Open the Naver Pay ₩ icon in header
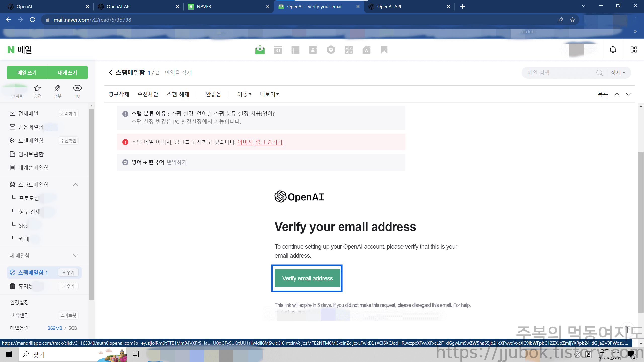644x362 pixels. [x=367, y=50]
